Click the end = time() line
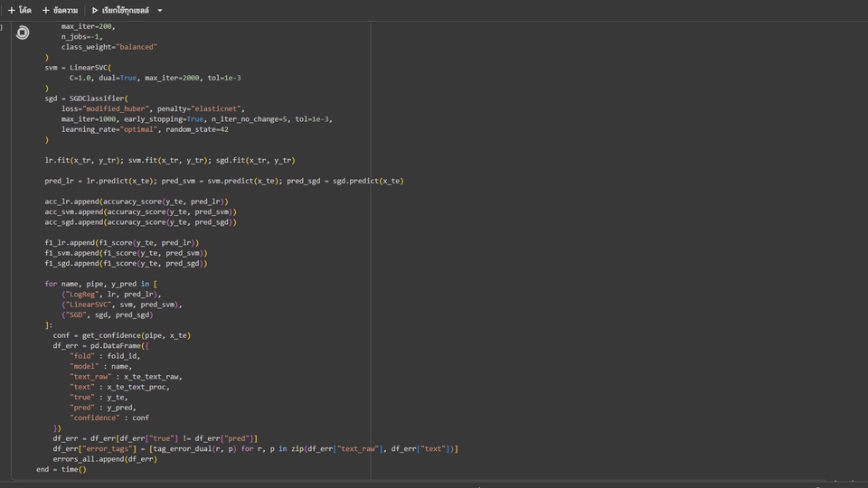Image resolution: width=868 pixels, height=488 pixels. tap(61, 469)
